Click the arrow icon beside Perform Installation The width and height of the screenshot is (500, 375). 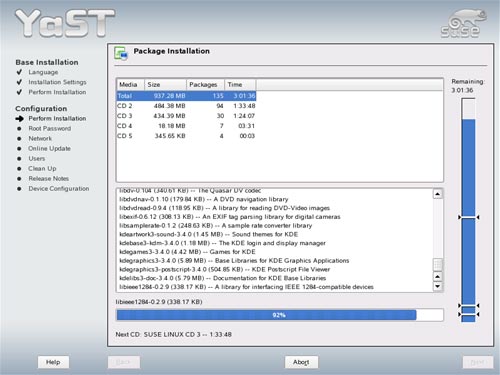coord(19,119)
